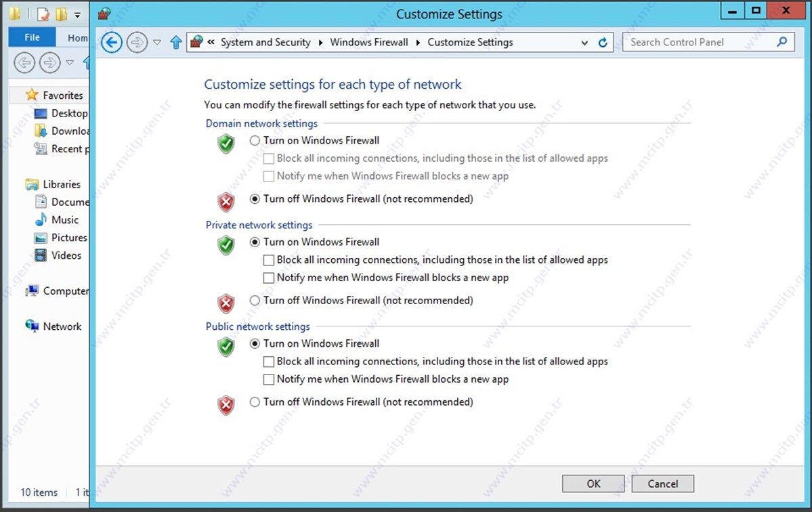This screenshot has height=512, width=812.
Task: Open Pictures library in Explorer
Action: pos(69,238)
